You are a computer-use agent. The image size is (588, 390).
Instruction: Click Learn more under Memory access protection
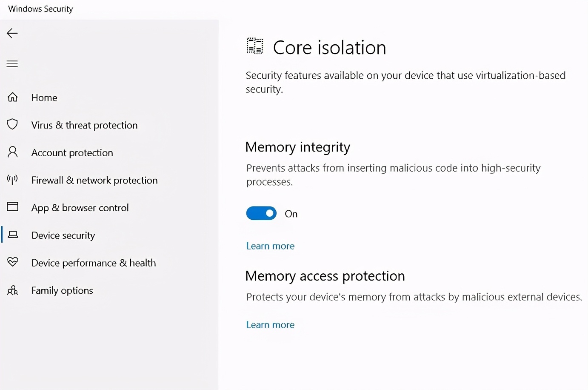tap(270, 324)
